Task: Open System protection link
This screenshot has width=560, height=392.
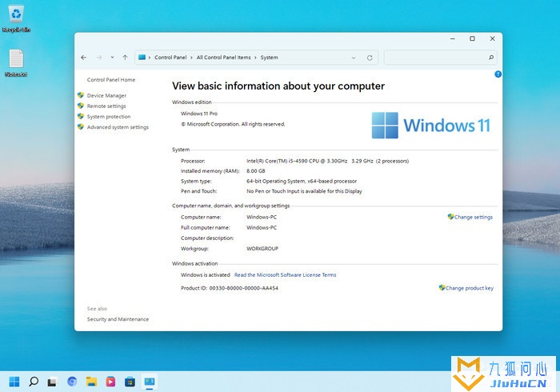Action: click(x=109, y=116)
